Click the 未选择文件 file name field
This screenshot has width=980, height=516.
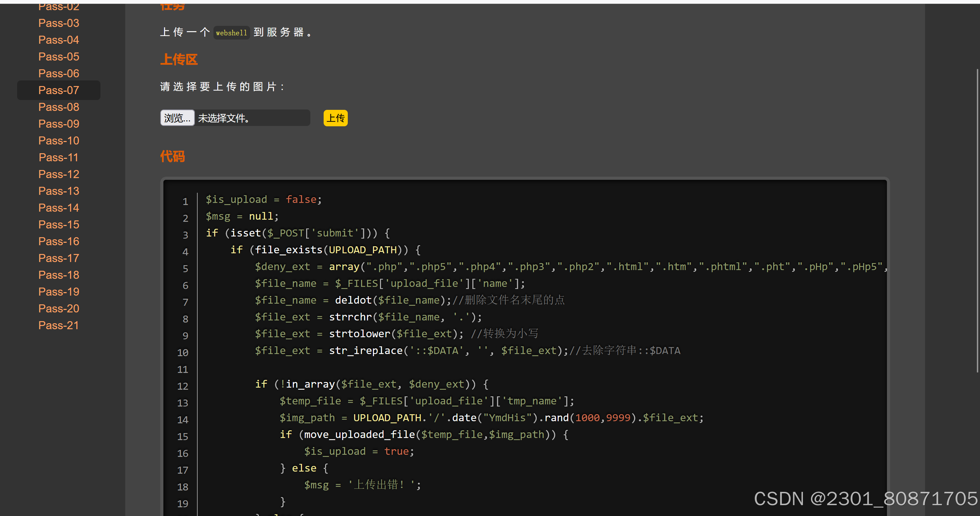(252, 118)
